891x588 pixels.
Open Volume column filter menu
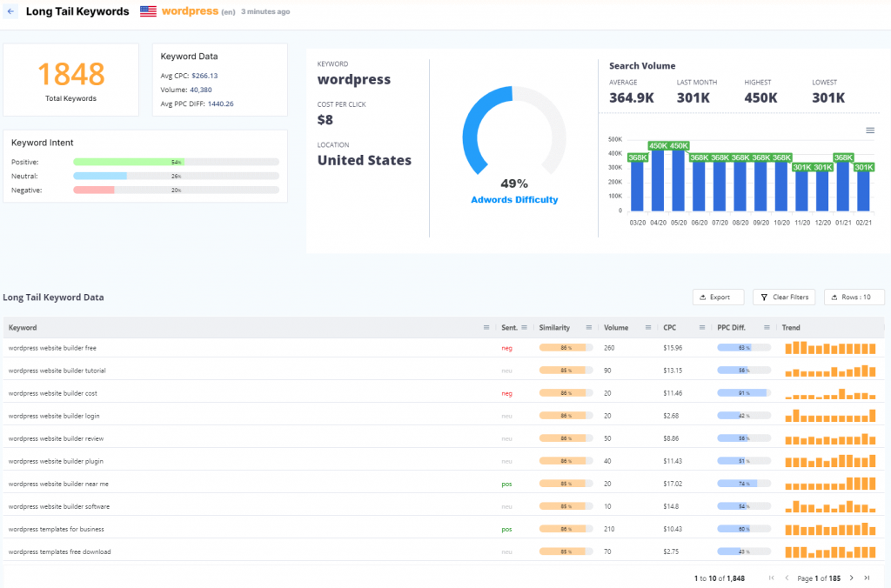click(x=647, y=328)
